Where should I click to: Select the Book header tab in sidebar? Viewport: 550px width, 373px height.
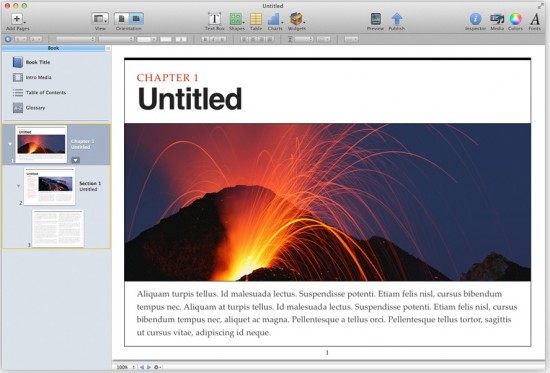coord(53,48)
